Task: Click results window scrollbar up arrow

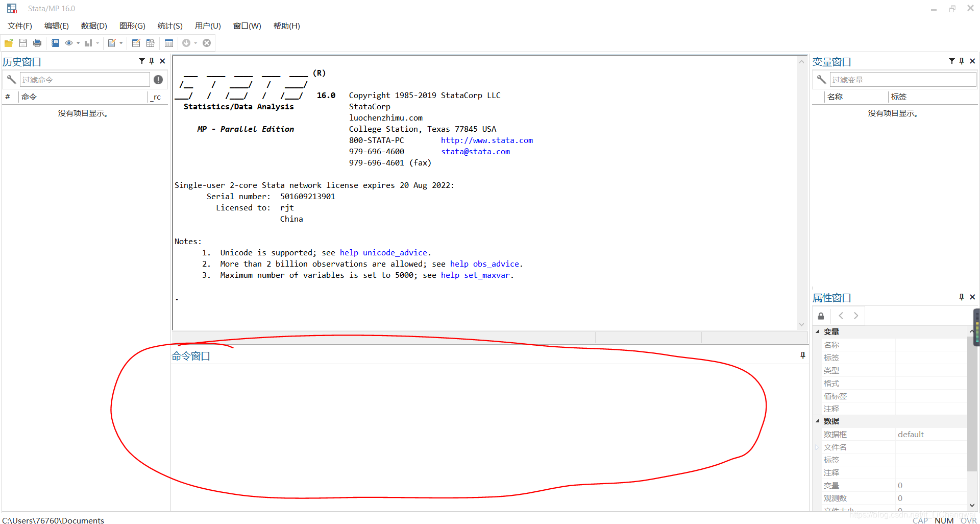Action: [x=801, y=61]
